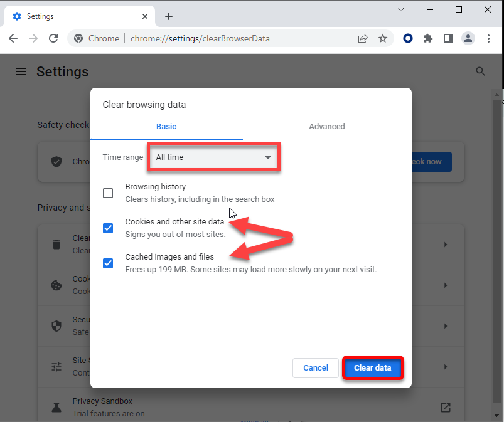Uncheck Cached images and files
This screenshot has width=504, height=422.
click(108, 263)
